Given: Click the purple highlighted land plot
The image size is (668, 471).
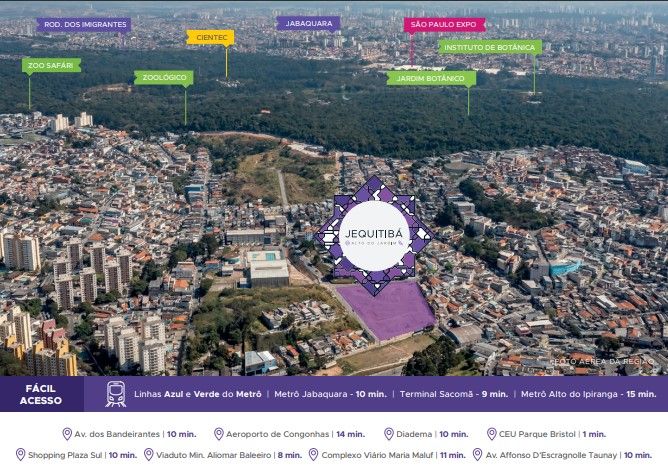Looking at the screenshot, I should (390, 311).
